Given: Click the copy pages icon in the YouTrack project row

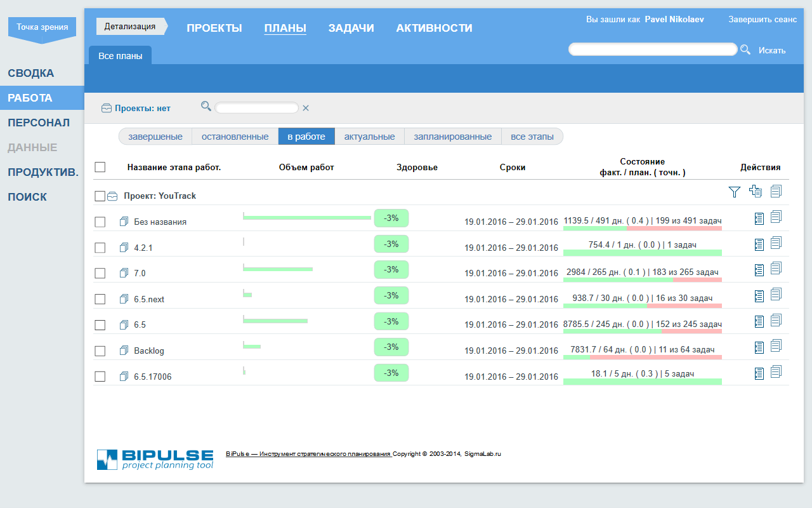Looking at the screenshot, I should point(776,190).
